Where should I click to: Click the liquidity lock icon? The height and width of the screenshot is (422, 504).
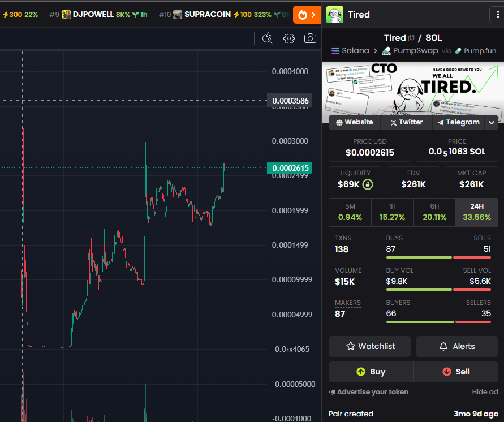[x=368, y=184]
